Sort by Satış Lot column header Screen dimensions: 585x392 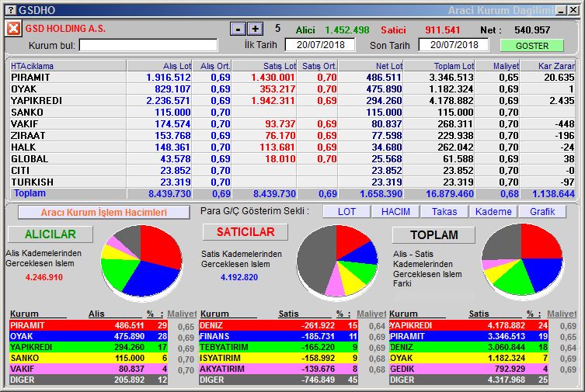264,66
